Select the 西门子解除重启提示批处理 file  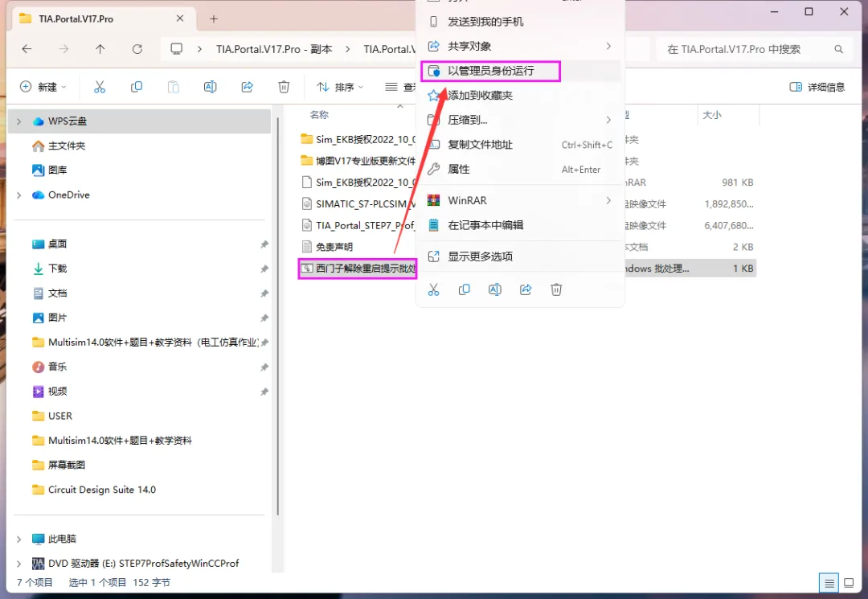click(358, 269)
